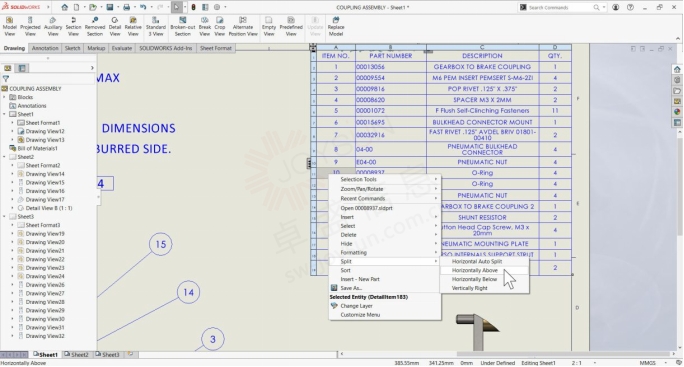The height and width of the screenshot is (367, 684).
Task: Print the drawing
Action: (x=127, y=7)
